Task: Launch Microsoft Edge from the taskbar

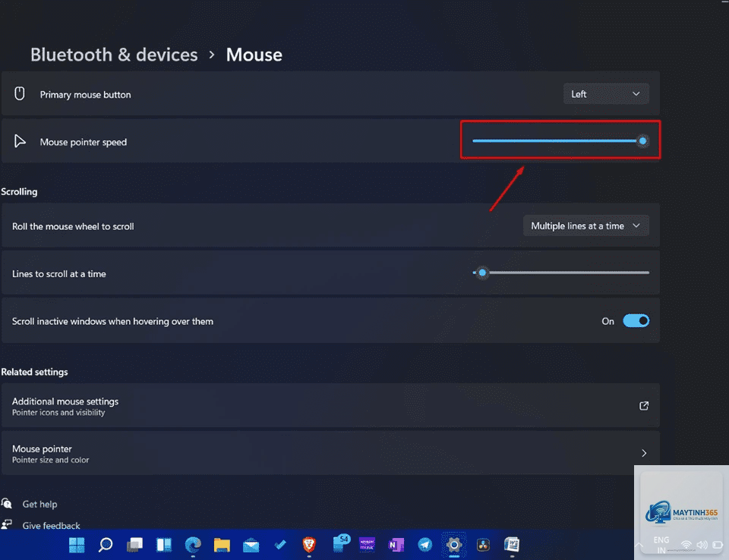Action: tap(193, 545)
